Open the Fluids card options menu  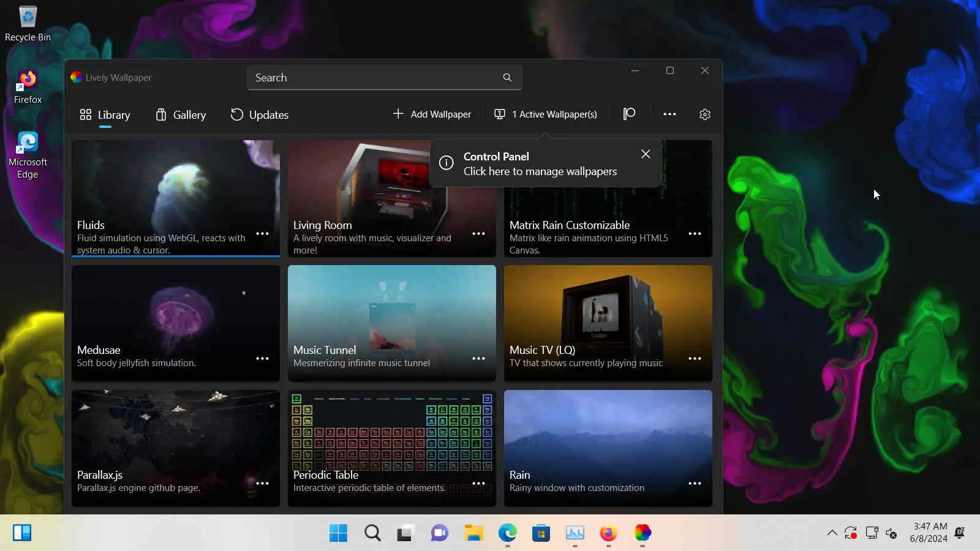tap(262, 234)
